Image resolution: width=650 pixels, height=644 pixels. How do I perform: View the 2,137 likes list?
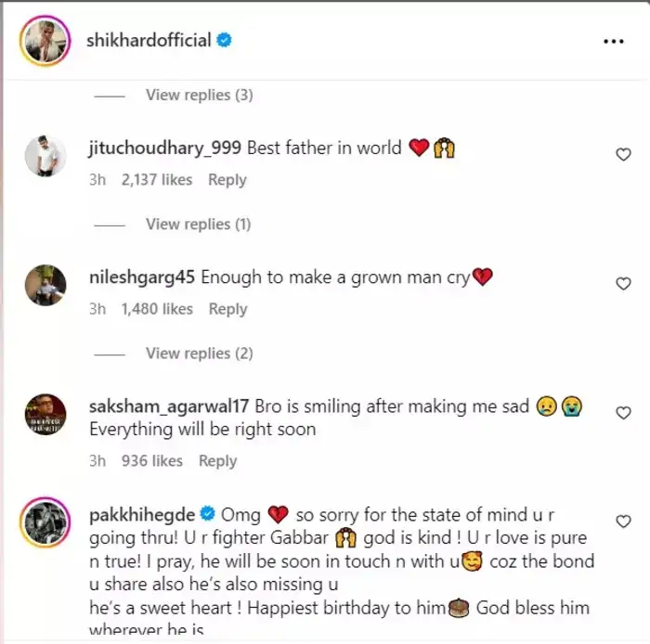157,180
